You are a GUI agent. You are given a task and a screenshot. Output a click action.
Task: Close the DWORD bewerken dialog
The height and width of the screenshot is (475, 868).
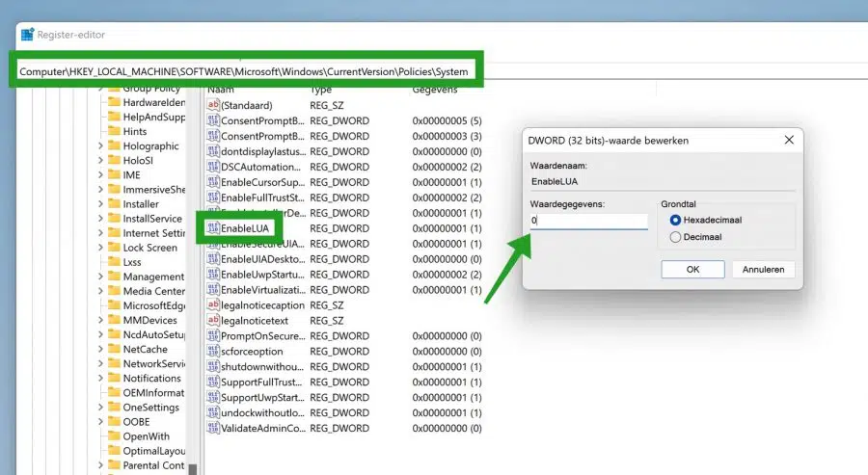789,140
